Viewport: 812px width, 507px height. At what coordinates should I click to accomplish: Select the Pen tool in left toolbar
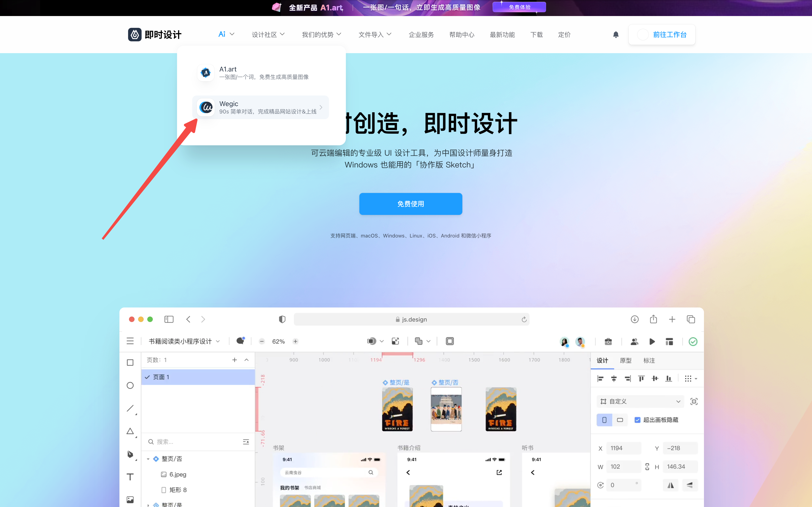point(130,454)
